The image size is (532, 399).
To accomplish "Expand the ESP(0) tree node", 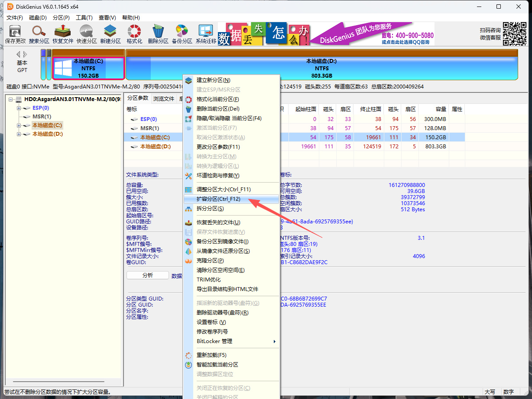I will (19, 108).
